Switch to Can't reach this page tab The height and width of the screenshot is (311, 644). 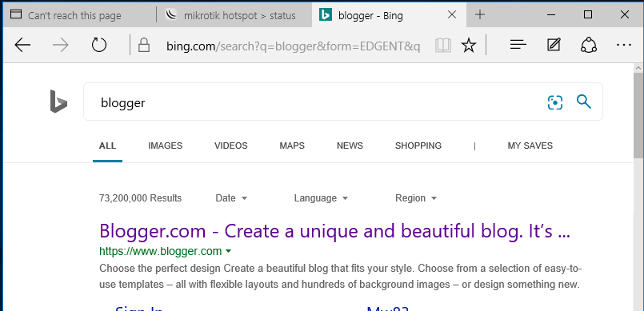click(x=80, y=16)
